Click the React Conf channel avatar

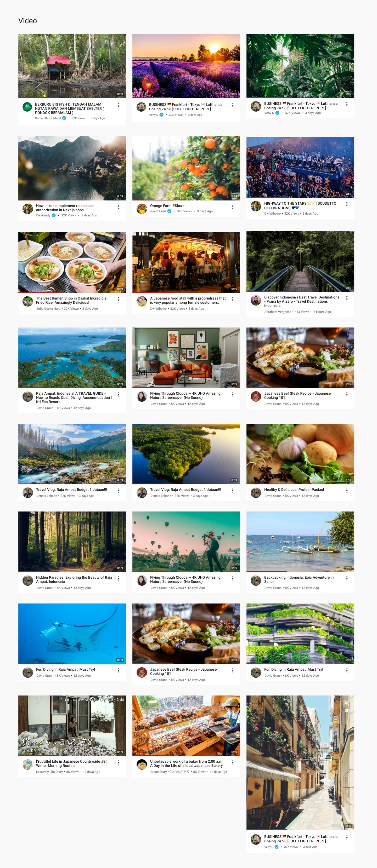[x=142, y=209]
